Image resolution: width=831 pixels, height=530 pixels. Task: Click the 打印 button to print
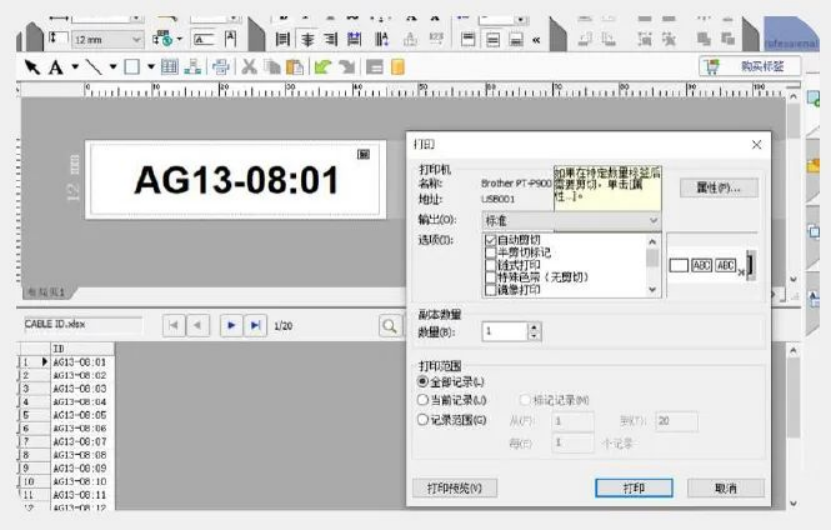coord(634,488)
